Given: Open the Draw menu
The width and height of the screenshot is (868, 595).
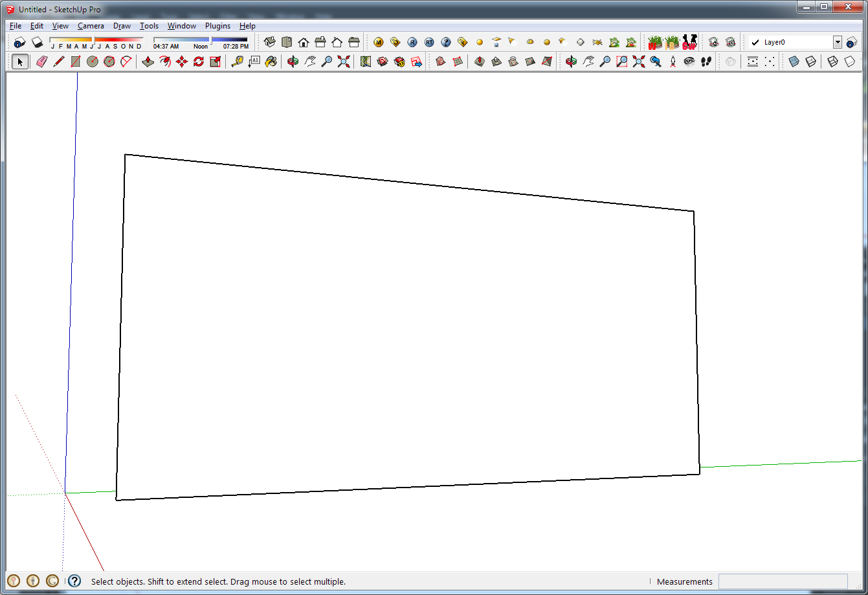Looking at the screenshot, I should click(122, 26).
